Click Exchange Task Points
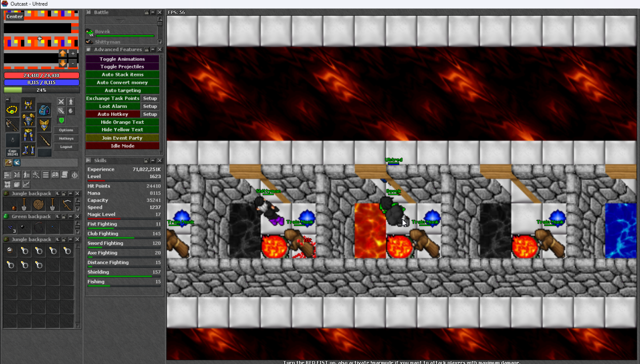 pos(113,99)
